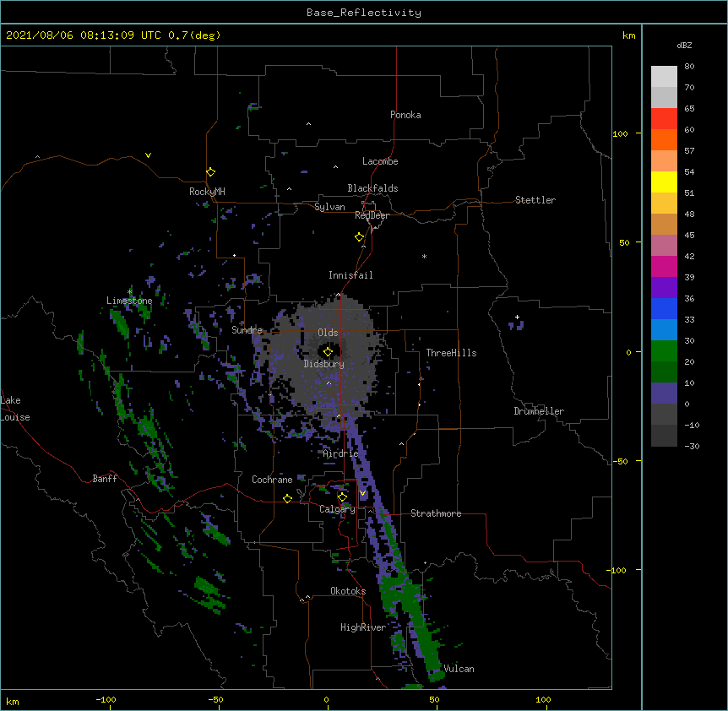Click the white asterisk marker above Limestone

[x=129, y=292]
